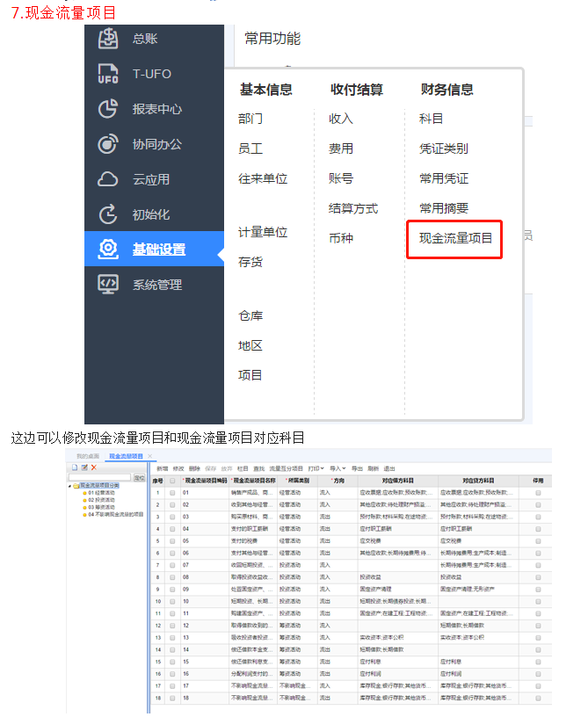Click the red X delete-category icon

(x=94, y=467)
